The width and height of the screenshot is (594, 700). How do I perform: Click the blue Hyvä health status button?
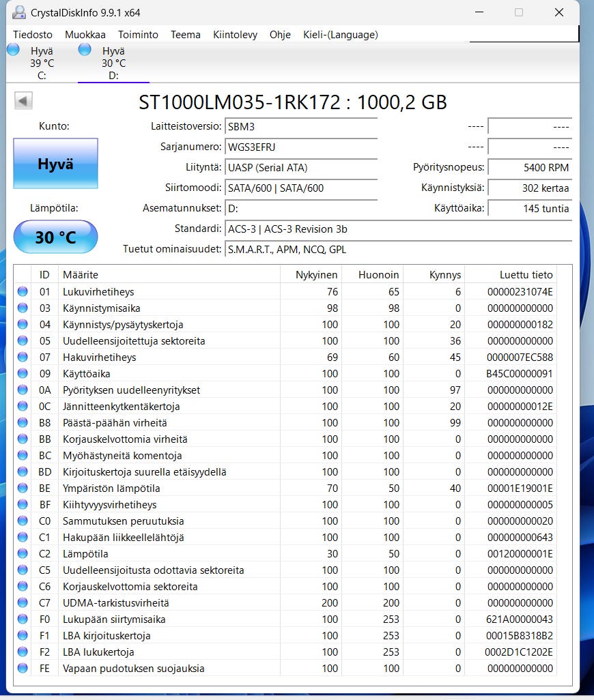55,163
